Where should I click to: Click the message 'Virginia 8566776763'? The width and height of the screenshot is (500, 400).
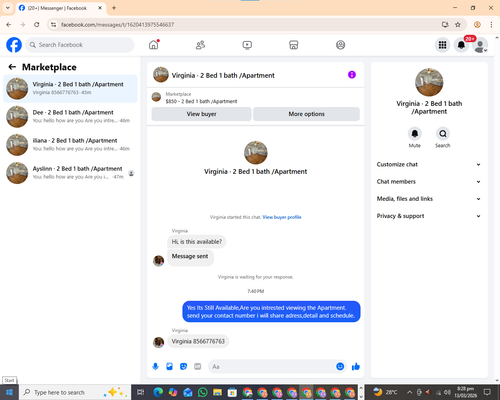(198, 341)
